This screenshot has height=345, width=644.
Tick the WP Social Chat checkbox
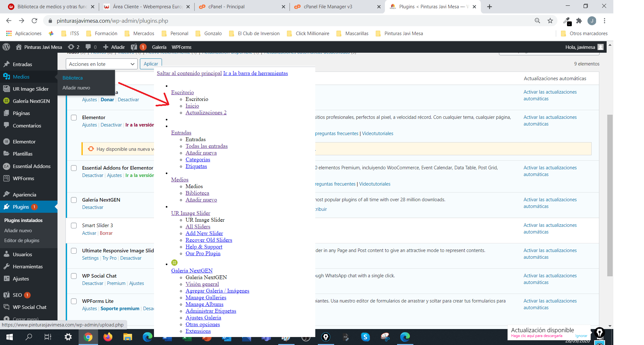(74, 276)
